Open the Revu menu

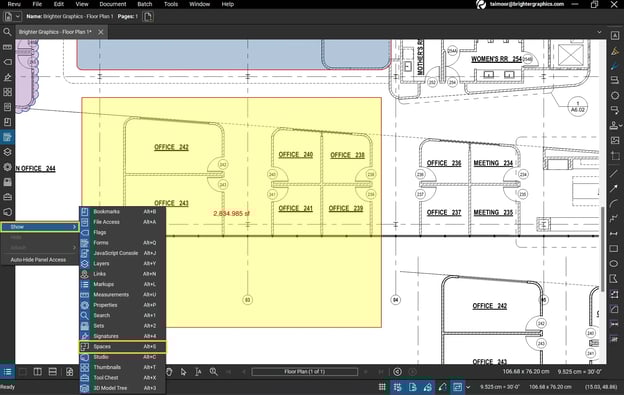[x=14, y=4]
